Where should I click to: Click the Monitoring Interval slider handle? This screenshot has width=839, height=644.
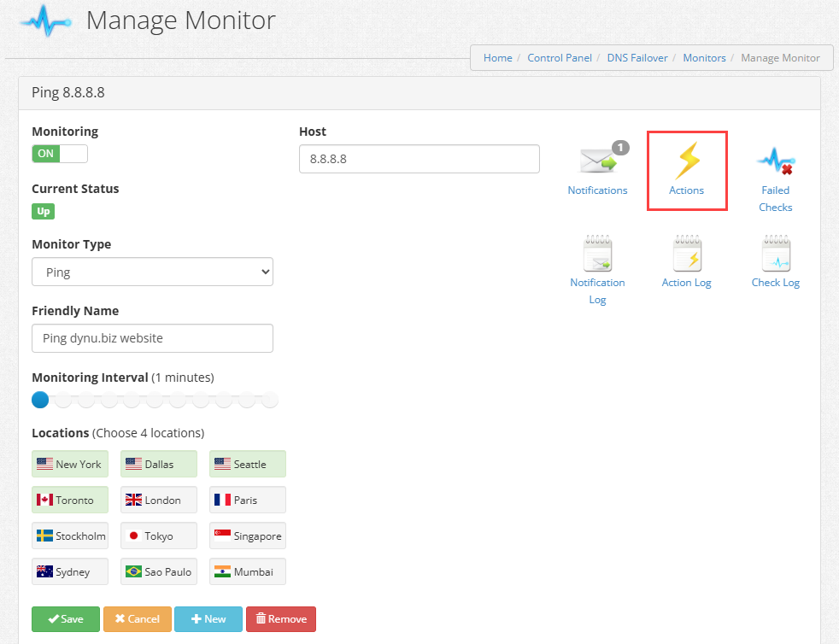pyautogui.click(x=40, y=400)
